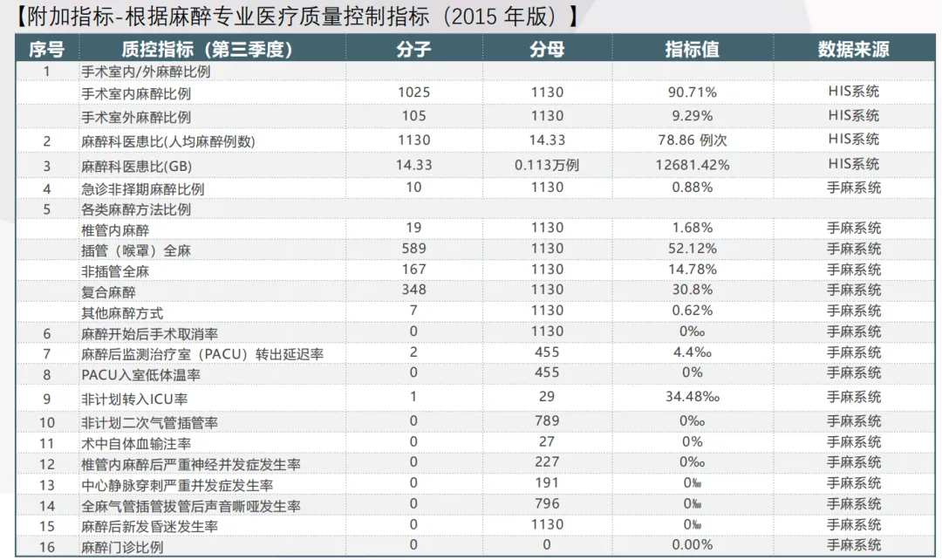Viewport: 942px width, 560px height.
Task: Click the denominator value 27
Action: point(547,441)
